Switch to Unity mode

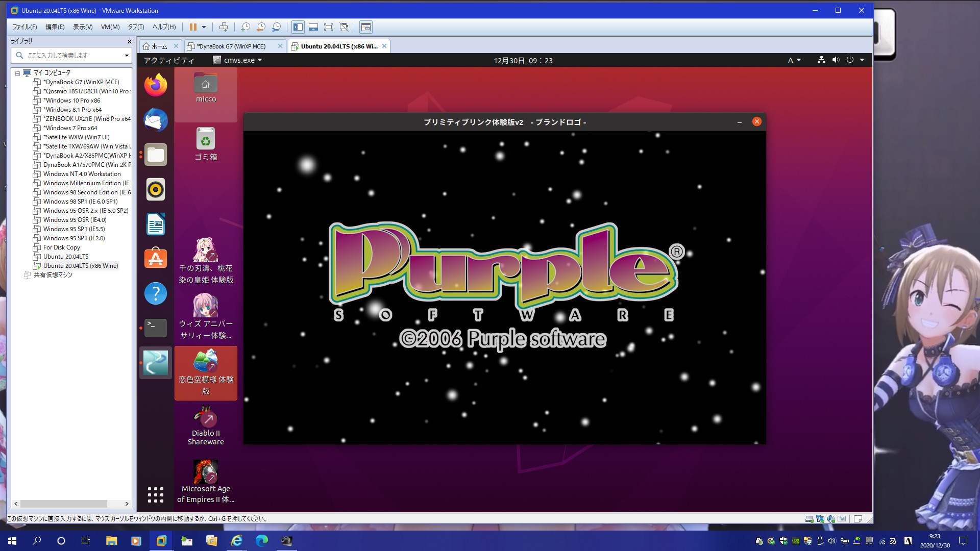(x=344, y=27)
